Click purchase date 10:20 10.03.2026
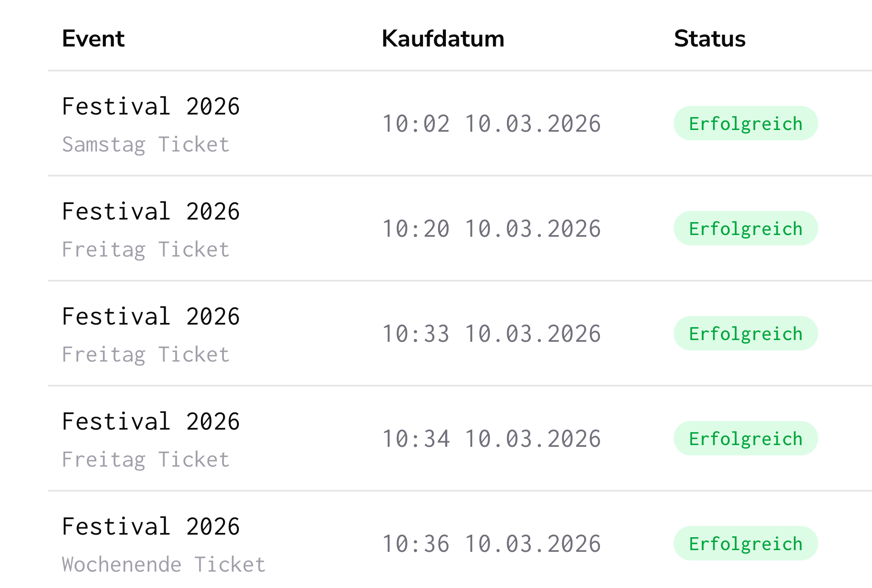This screenshot has height=588, width=872. pyautogui.click(x=492, y=229)
